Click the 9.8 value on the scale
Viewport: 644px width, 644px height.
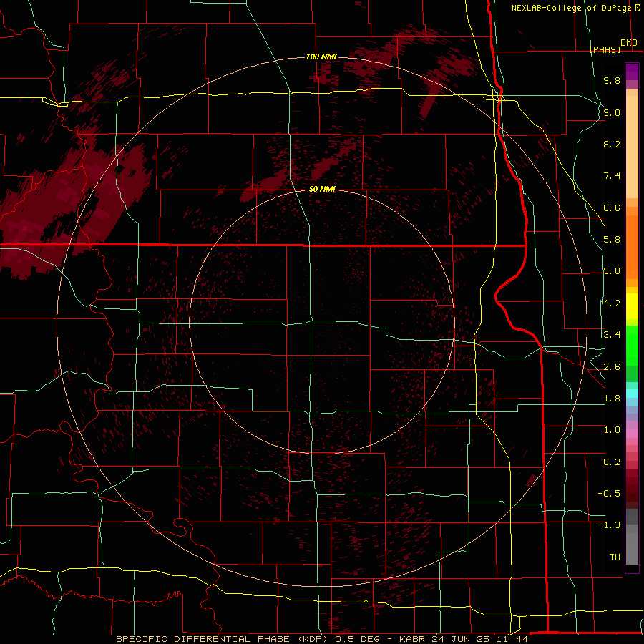point(612,80)
